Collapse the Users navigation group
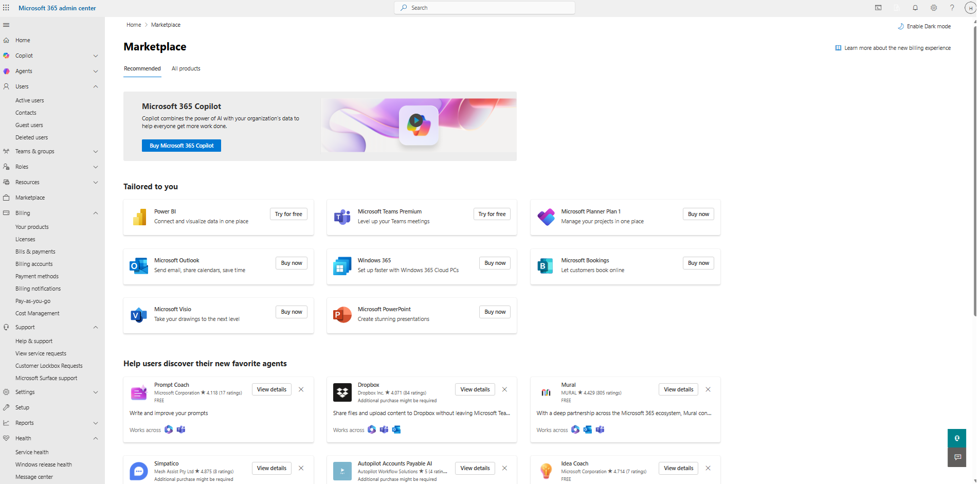 [96, 86]
